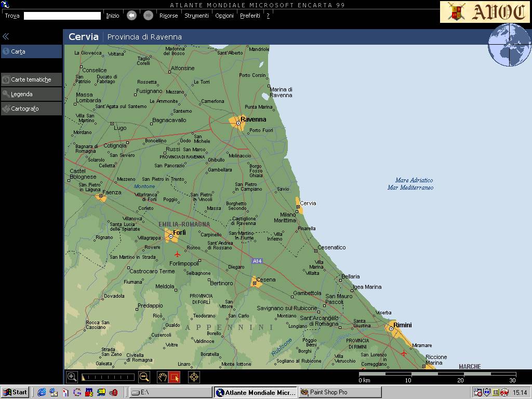Go back with the left arrow button
Viewport: 532px width, 399px height.
[131, 16]
